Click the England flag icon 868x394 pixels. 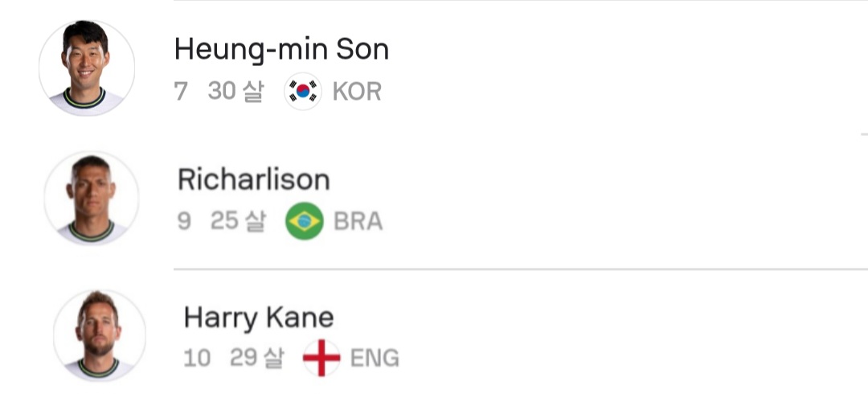click(x=321, y=358)
